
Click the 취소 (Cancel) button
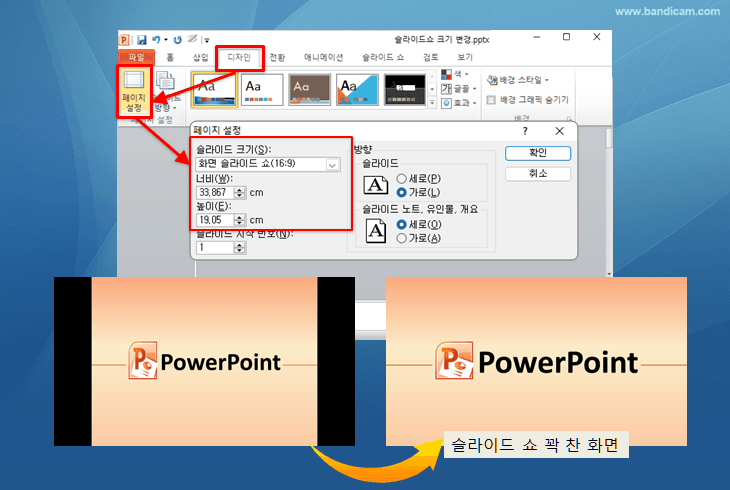pyautogui.click(x=538, y=174)
